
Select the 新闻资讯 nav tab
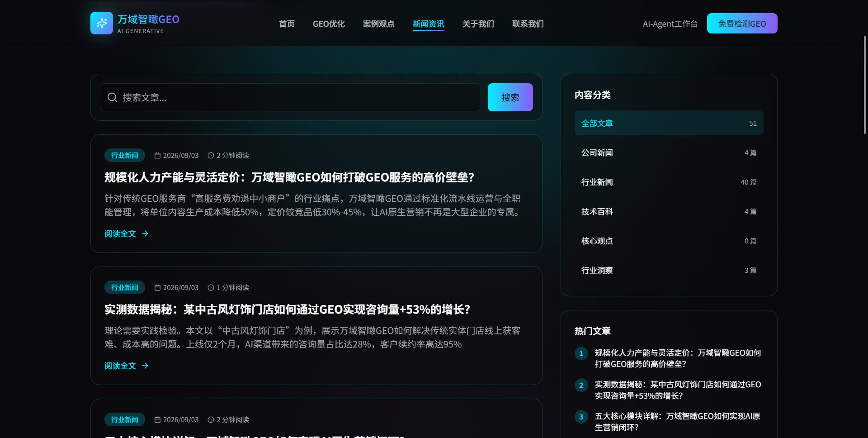428,24
